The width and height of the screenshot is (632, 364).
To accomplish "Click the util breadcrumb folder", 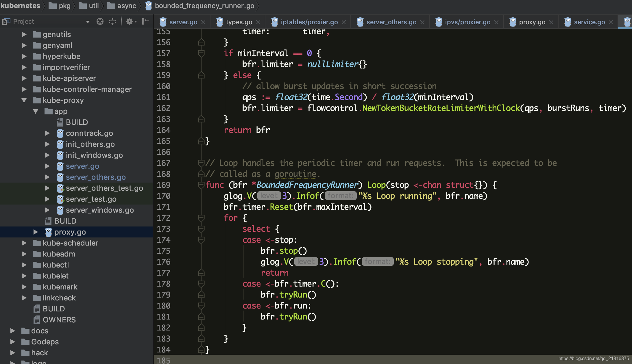I will coord(89,5).
